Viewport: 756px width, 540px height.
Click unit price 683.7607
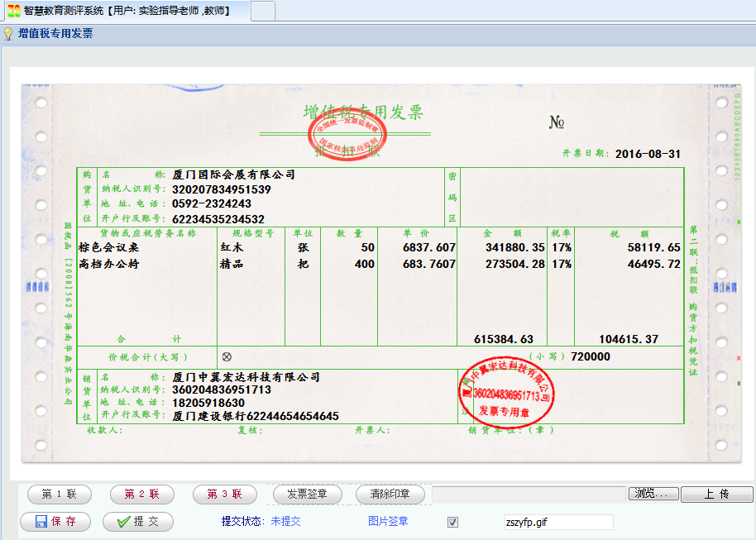click(x=429, y=264)
